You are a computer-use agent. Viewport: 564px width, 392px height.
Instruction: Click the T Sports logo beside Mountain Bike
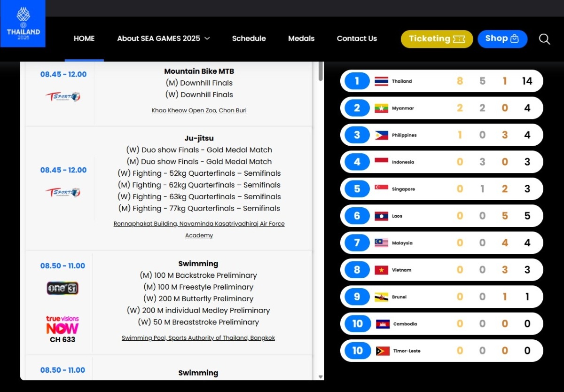point(63,97)
